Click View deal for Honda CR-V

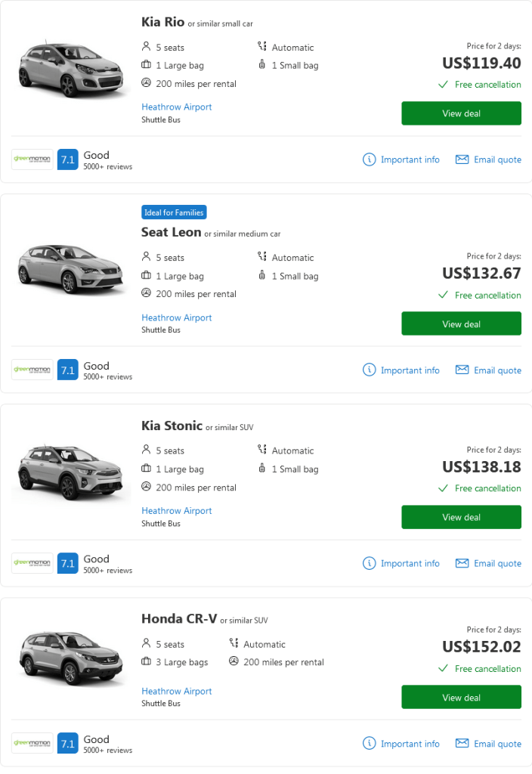tap(461, 696)
